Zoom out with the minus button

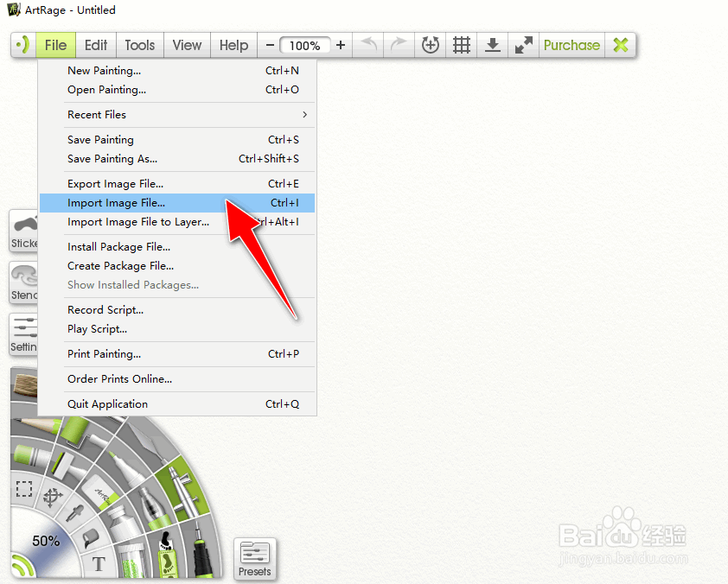[270, 45]
